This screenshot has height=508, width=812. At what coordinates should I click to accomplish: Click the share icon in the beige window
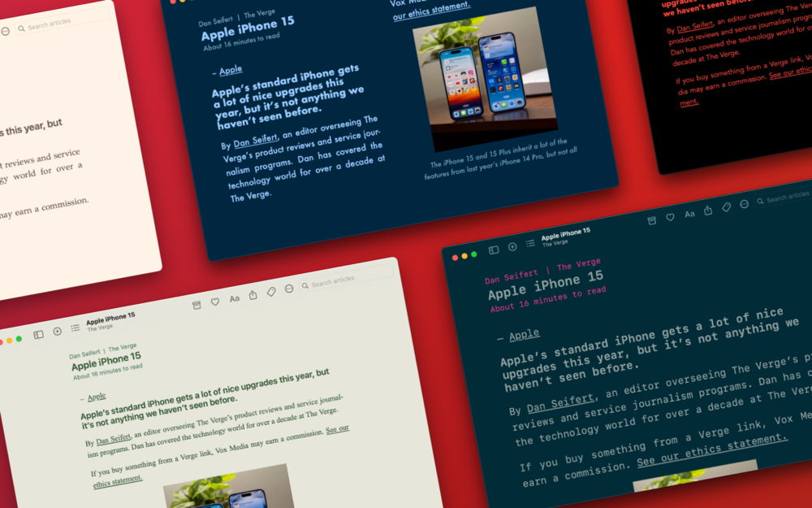pyautogui.click(x=253, y=295)
